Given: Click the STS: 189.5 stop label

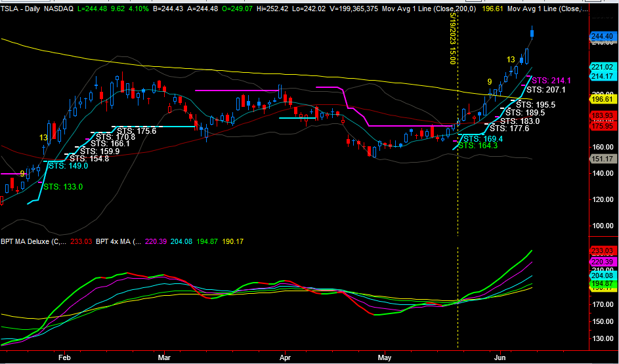Looking at the screenshot, I should [x=525, y=112].
